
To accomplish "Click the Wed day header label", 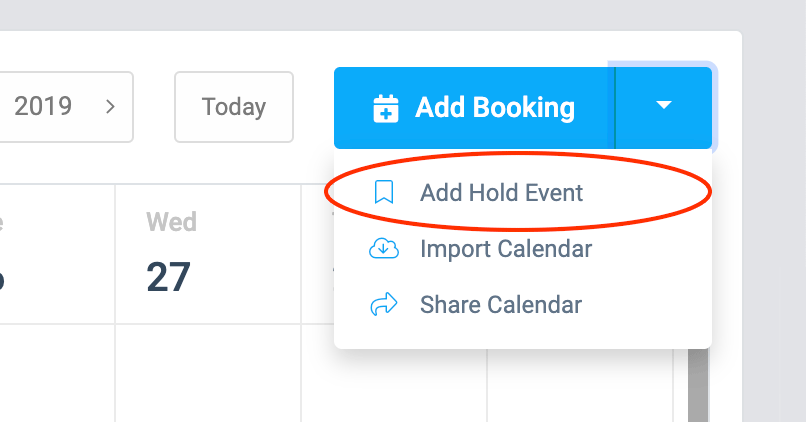I will (171, 222).
